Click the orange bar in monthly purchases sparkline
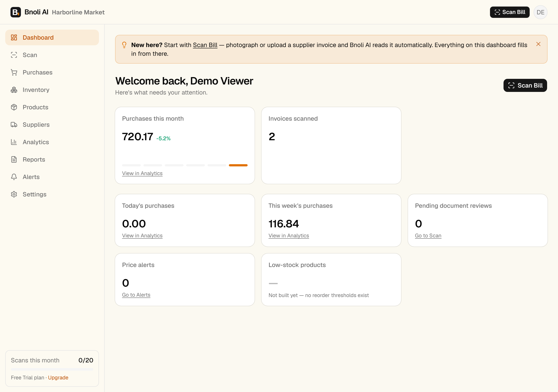 coord(238,165)
